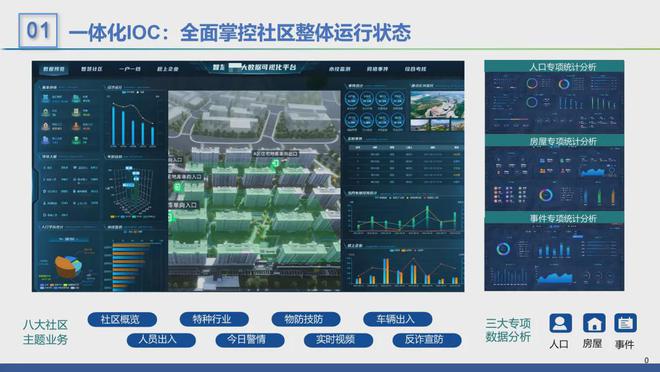Click the light-blue building icon in the overview panel

pos(45,98)
